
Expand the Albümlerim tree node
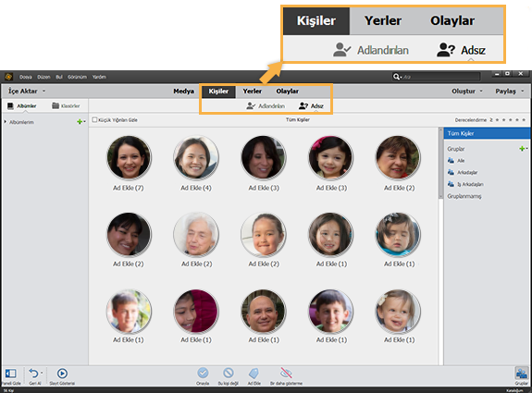tap(6, 121)
